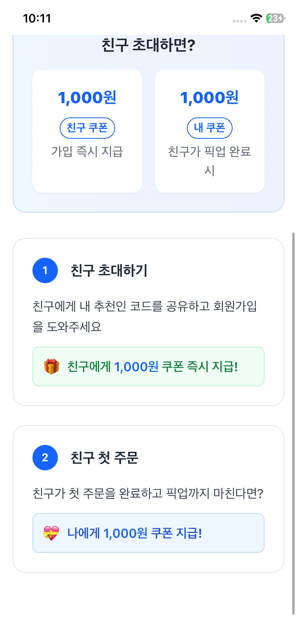
Task: Tap the 첫 주문 픽업 description text
Action: pos(148,493)
